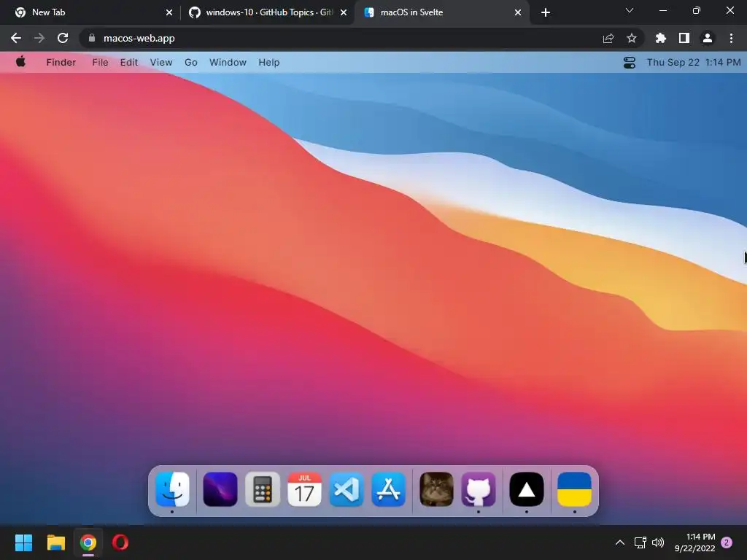747x560 pixels.
Task: Open Chrome profile avatar icon
Action: 708,38
